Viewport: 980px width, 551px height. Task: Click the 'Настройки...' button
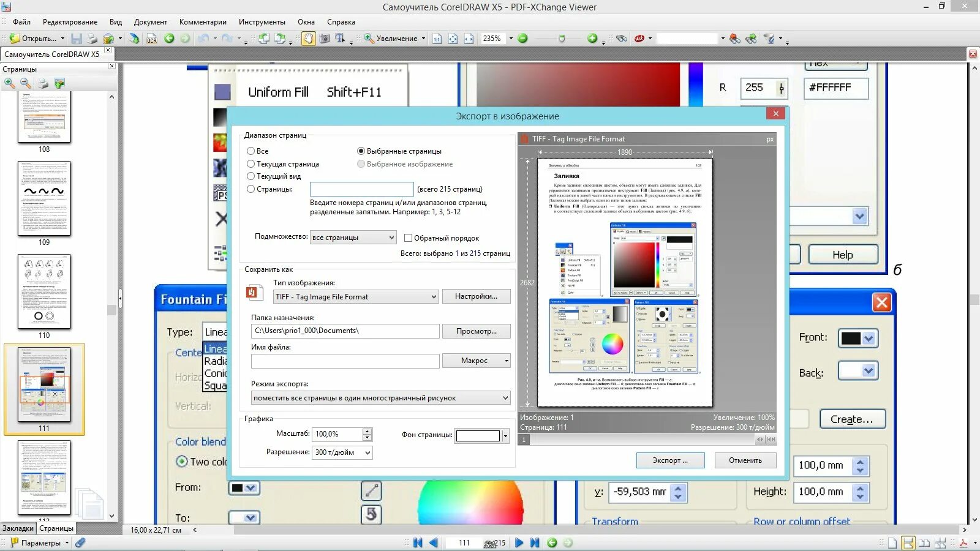pyautogui.click(x=476, y=296)
